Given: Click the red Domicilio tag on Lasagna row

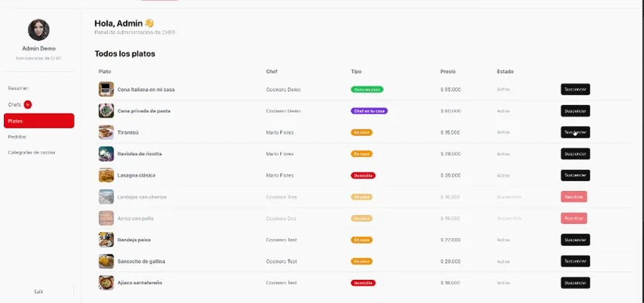Looking at the screenshot, I should 363,175.
